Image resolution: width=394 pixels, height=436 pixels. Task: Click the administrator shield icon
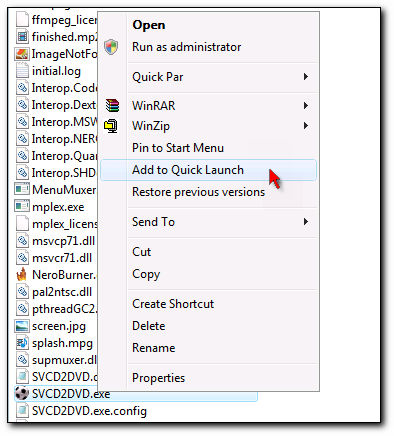click(x=111, y=47)
